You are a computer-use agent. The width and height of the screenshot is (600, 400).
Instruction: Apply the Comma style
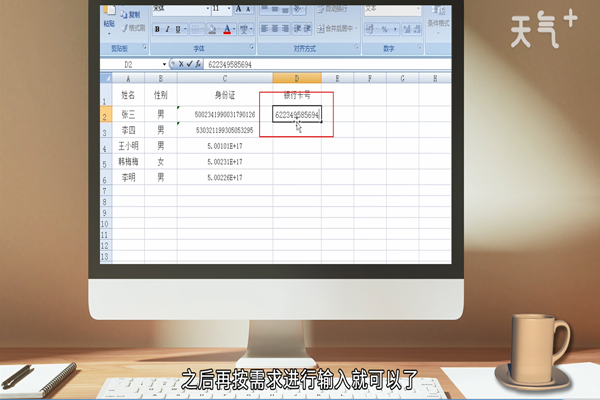[395, 29]
